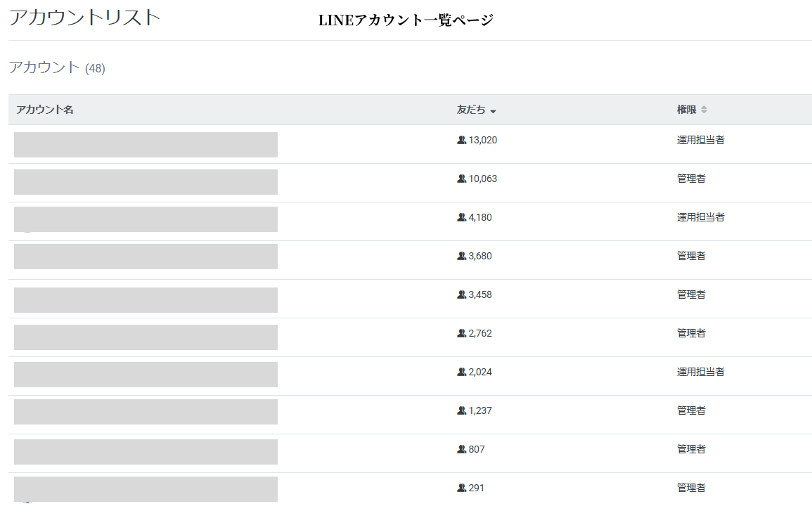Sort by 友だち using the down arrow
This screenshot has width=812, height=518.
[x=493, y=111]
